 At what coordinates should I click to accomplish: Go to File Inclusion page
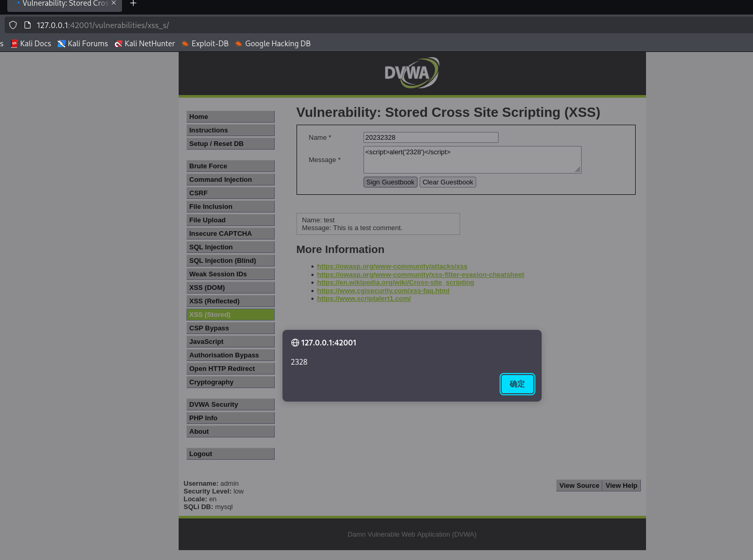(230, 206)
